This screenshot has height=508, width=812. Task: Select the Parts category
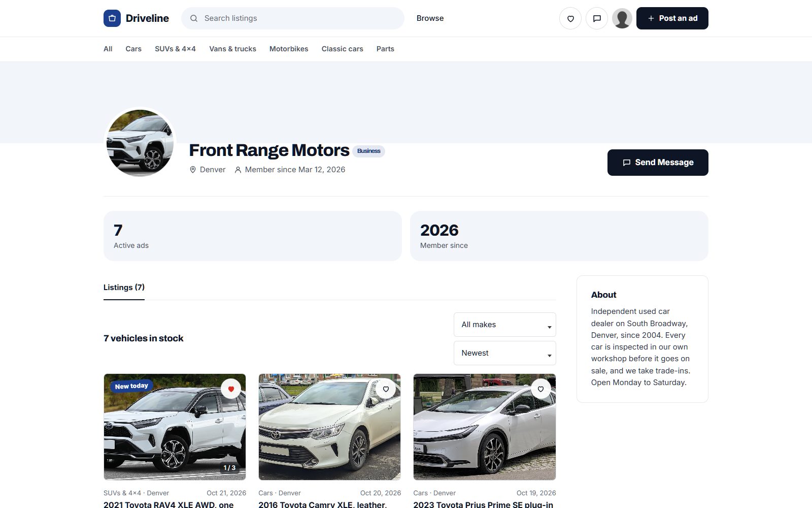click(x=385, y=49)
